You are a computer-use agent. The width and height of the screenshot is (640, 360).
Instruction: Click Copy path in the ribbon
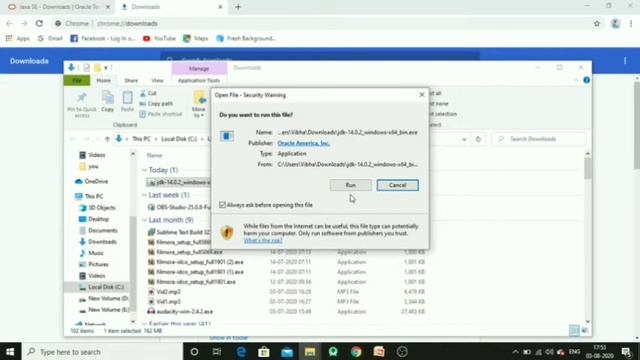[156, 104]
